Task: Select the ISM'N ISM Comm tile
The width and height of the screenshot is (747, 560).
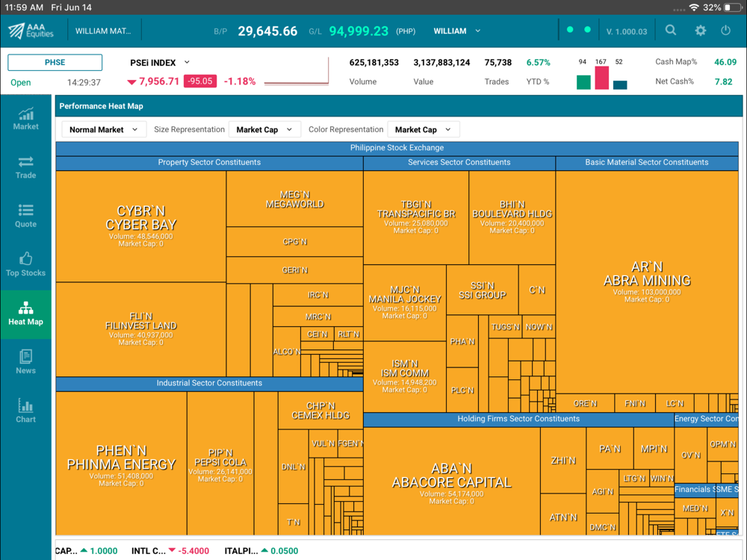Action: [405, 376]
